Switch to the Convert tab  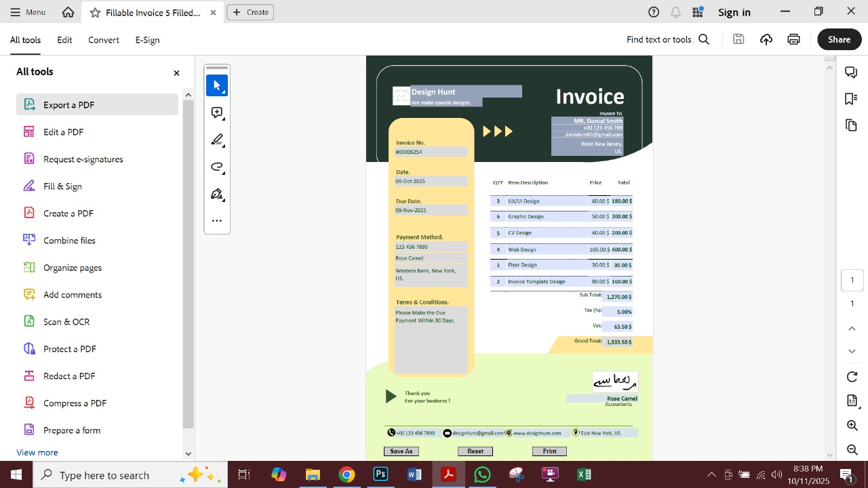click(x=104, y=40)
